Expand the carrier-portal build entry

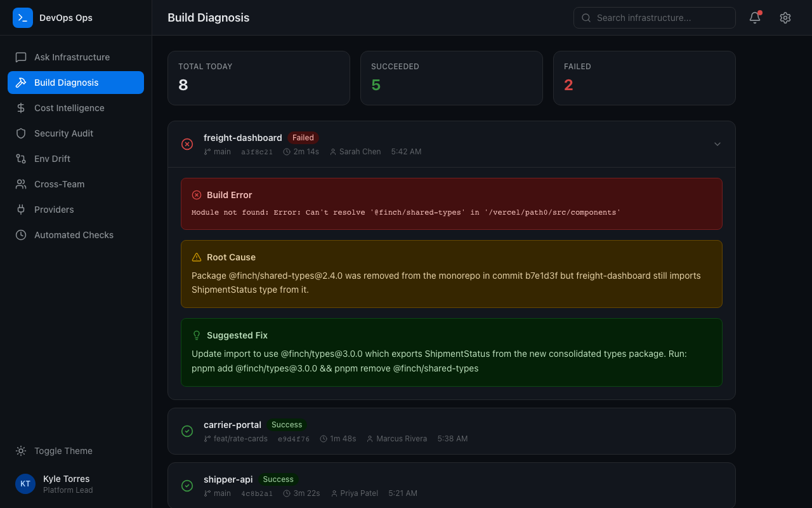click(451, 431)
